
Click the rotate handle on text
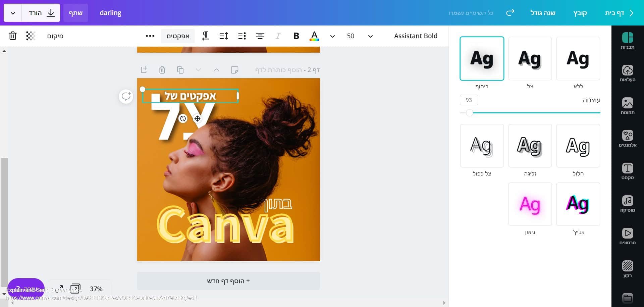(x=183, y=118)
